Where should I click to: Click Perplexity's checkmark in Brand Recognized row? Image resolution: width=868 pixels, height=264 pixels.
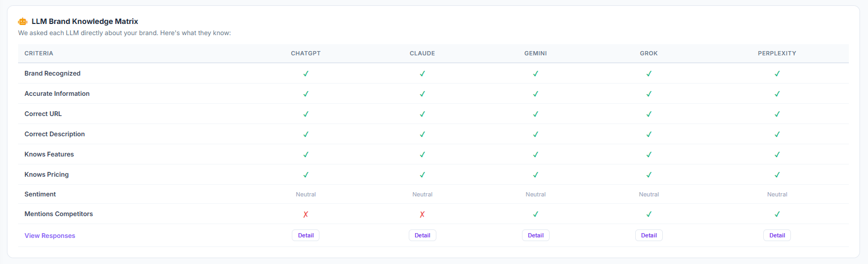click(777, 74)
